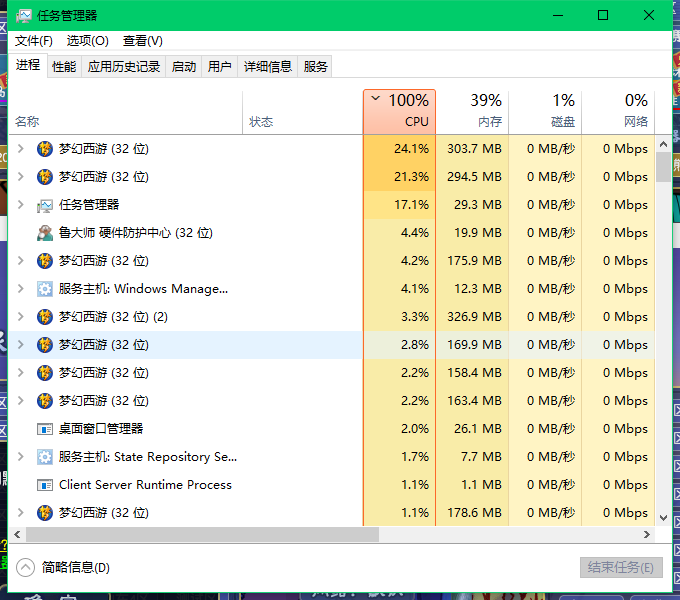Click the 7.7 MB memory cell
The width and height of the screenshot is (680, 600).
coord(472,457)
